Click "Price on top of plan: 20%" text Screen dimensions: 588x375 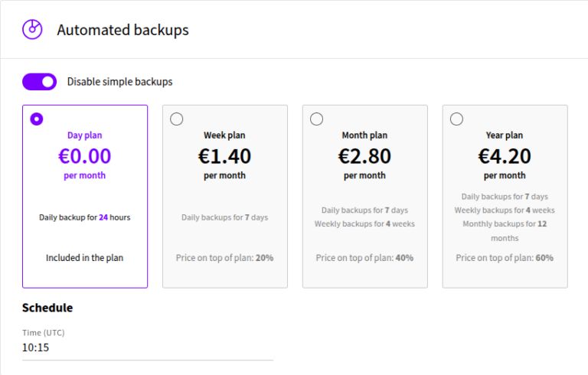(224, 258)
